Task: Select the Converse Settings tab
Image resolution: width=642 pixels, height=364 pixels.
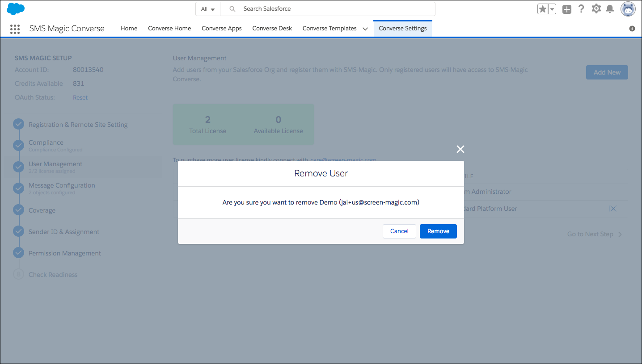Action: tap(403, 28)
